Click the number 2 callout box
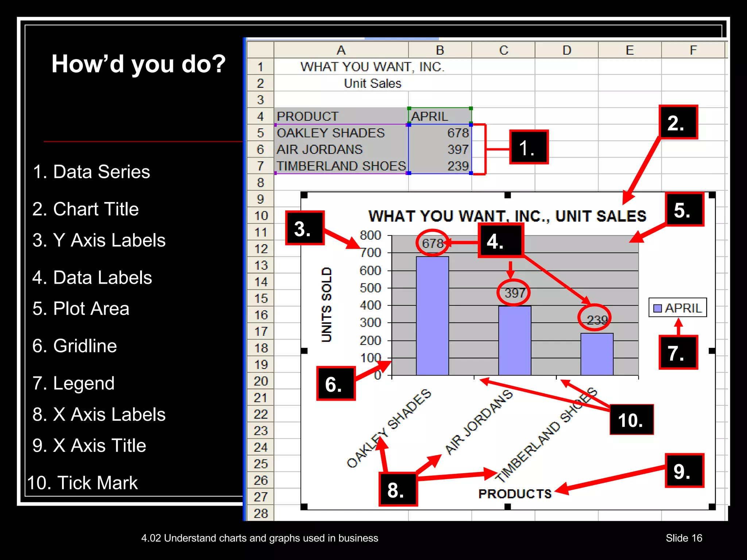This screenshot has height=560, width=747. pyautogui.click(x=678, y=122)
